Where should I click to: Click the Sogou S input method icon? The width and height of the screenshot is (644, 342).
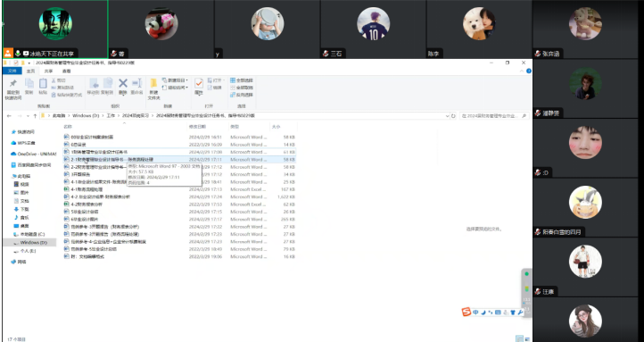[466, 312]
